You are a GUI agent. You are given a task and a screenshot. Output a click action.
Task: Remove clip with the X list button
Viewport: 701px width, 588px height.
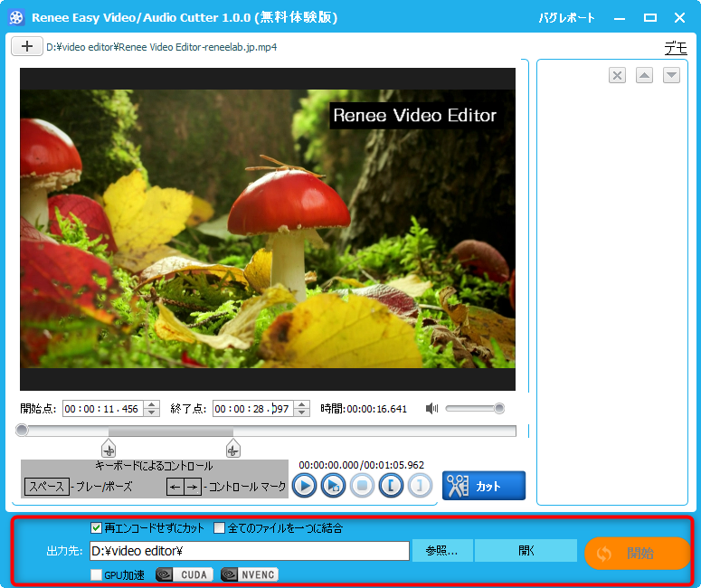point(617,75)
